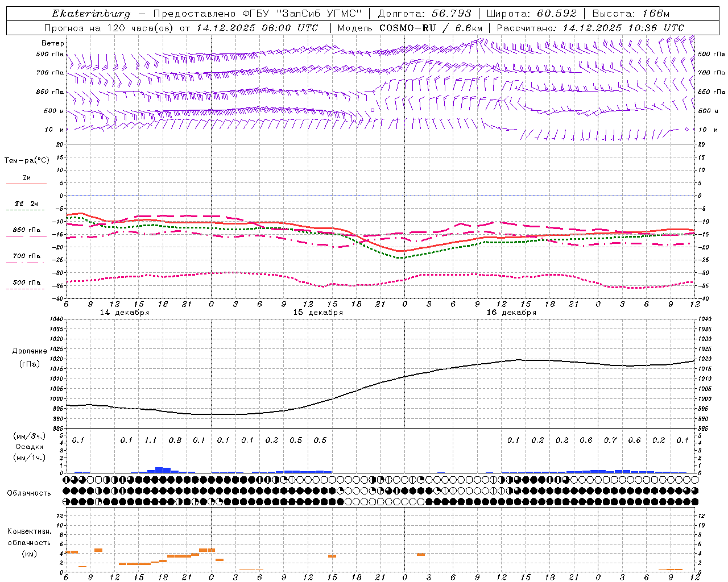Click the "(мм/3ч.)" precipitation unit label
728x582 pixels.
click(x=30, y=436)
